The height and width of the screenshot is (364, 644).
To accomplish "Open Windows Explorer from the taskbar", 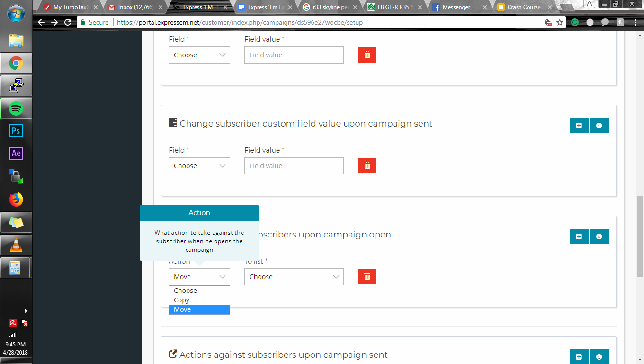I will pyautogui.click(x=16, y=41).
